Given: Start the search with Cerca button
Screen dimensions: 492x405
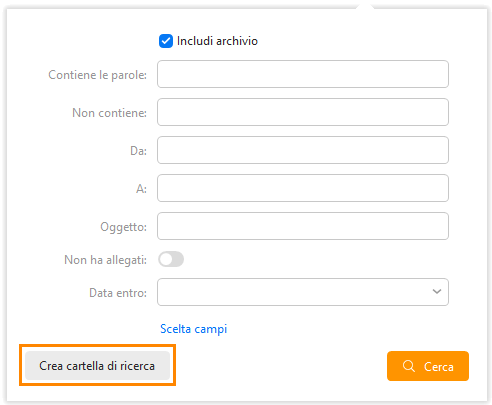Looking at the screenshot, I should click(428, 366).
